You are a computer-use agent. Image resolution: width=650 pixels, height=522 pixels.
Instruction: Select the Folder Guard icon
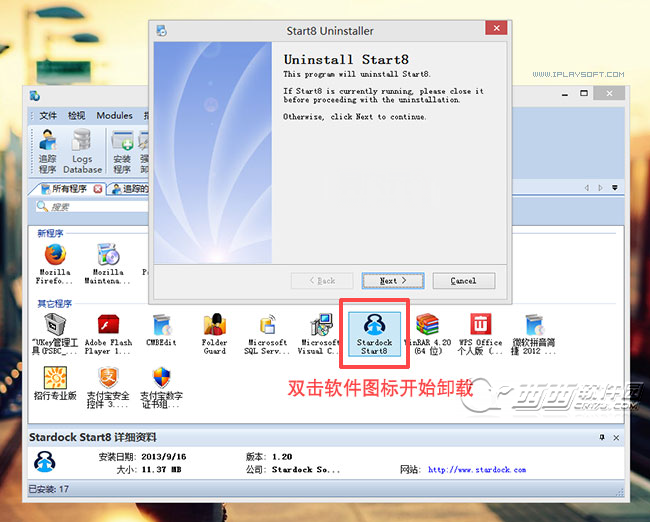coord(214,334)
